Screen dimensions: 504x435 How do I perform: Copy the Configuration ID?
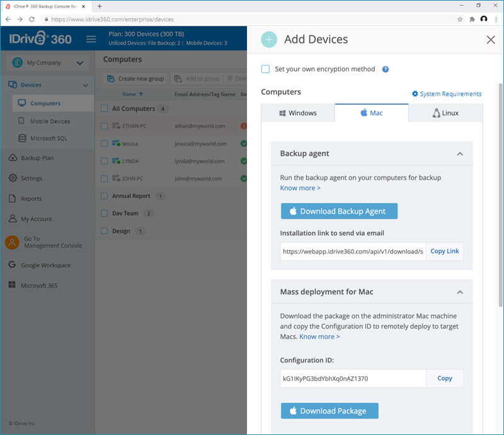click(445, 378)
